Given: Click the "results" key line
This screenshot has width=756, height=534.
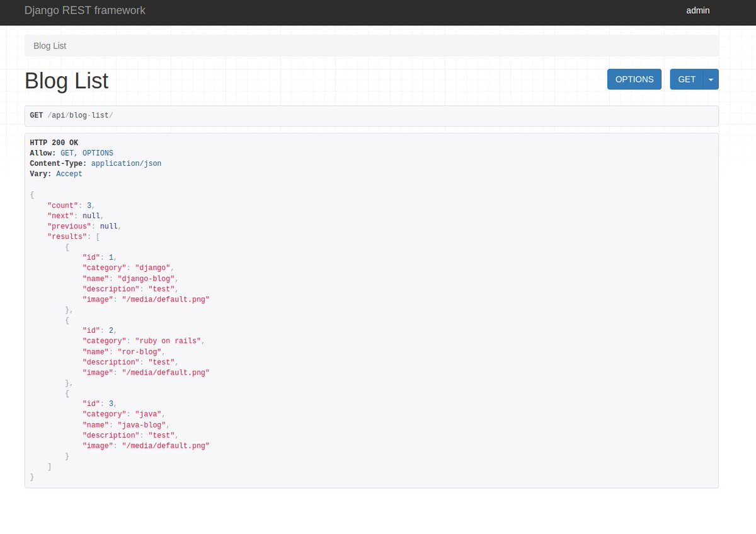Looking at the screenshot, I should pyautogui.click(x=74, y=236).
